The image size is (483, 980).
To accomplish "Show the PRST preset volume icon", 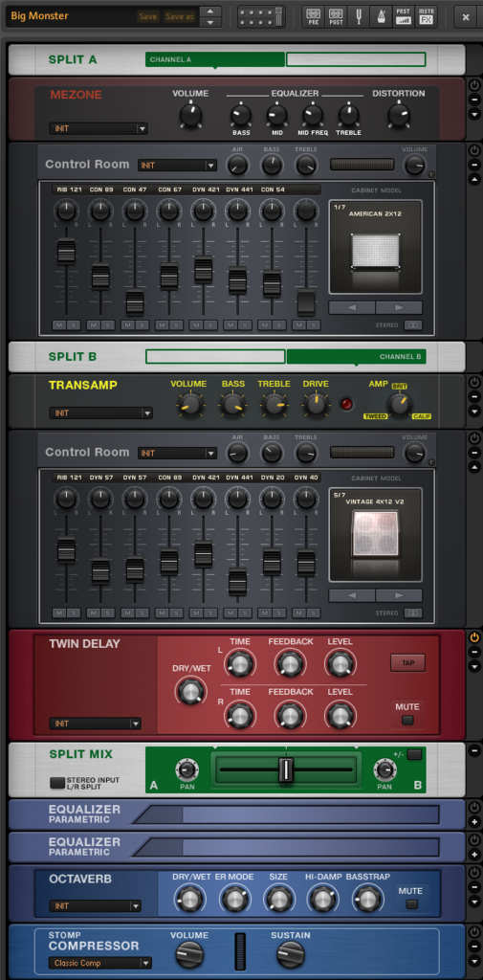I will [x=403, y=16].
